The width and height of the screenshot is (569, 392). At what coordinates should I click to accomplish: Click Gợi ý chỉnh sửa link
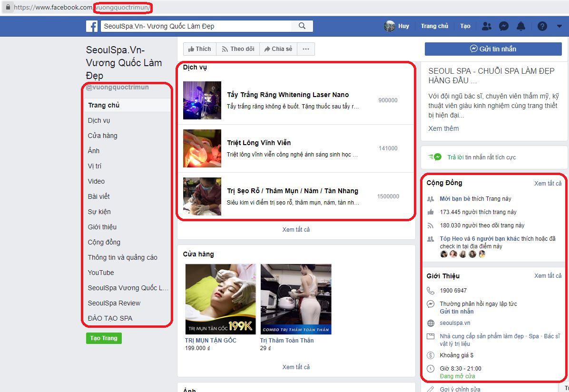(460, 389)
